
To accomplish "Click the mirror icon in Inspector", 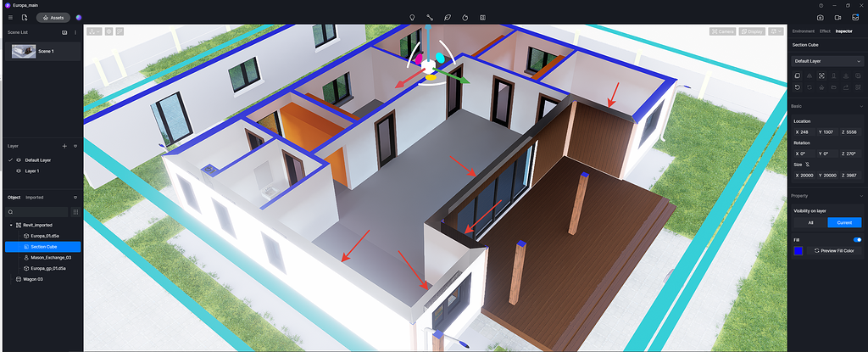I will tap(810, 76).
